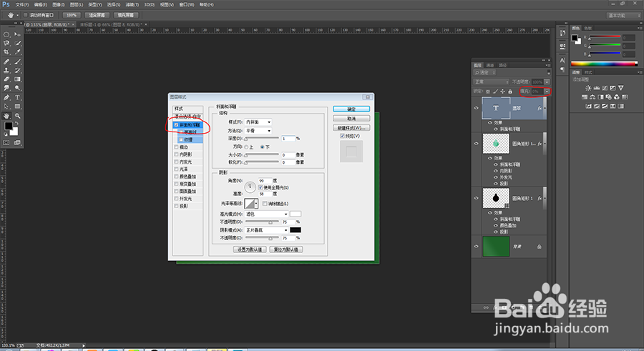Open the Hand tool preset picker arrow
The width and height of the screenshot is (644, 351).
coord(17,15)
